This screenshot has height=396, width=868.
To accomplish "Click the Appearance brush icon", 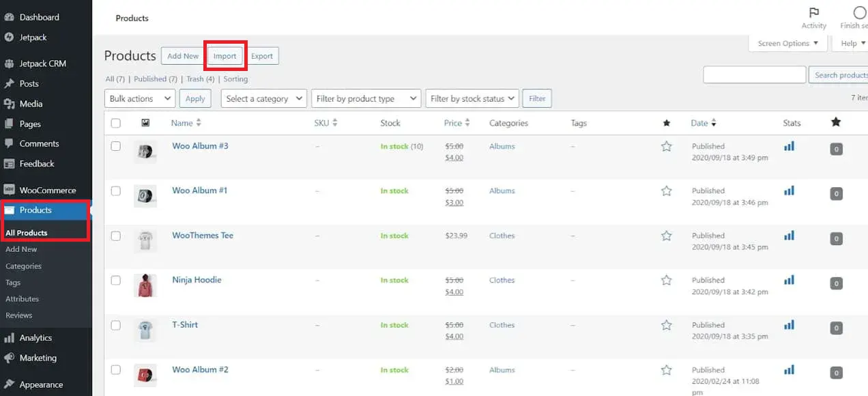I will click(9, 384).
